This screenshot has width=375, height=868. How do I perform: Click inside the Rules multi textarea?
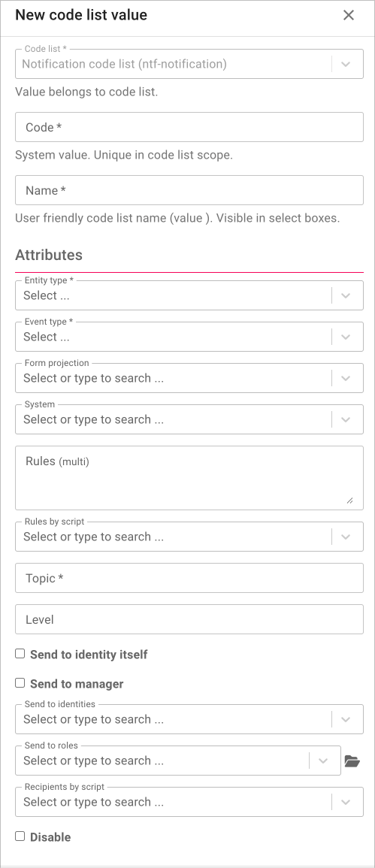tap(189, 478)
